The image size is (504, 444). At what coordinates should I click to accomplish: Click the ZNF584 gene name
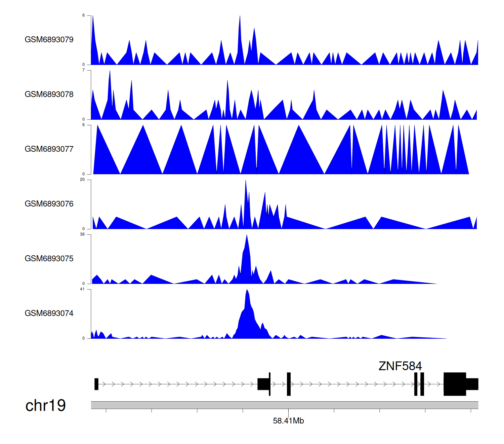[400, 366]
